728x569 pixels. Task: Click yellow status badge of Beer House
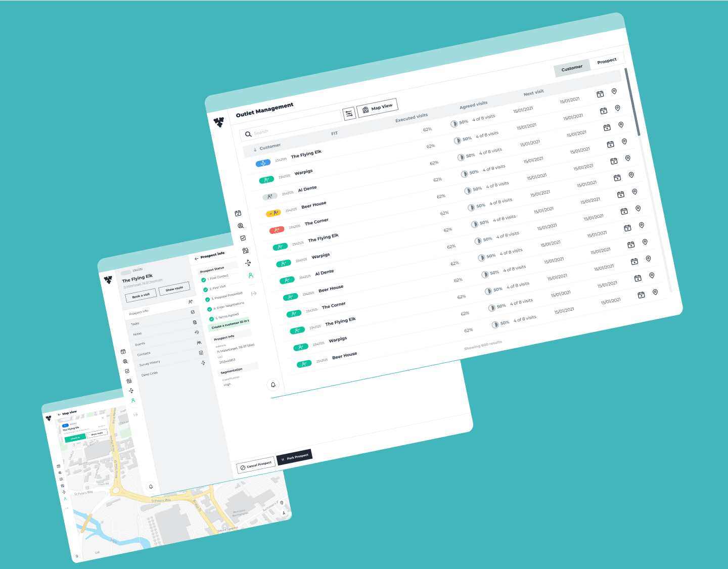click(x=273, y=213)
